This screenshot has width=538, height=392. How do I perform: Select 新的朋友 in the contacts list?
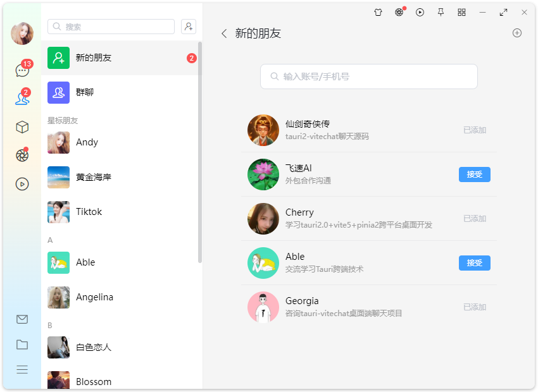tap(120, 58)
